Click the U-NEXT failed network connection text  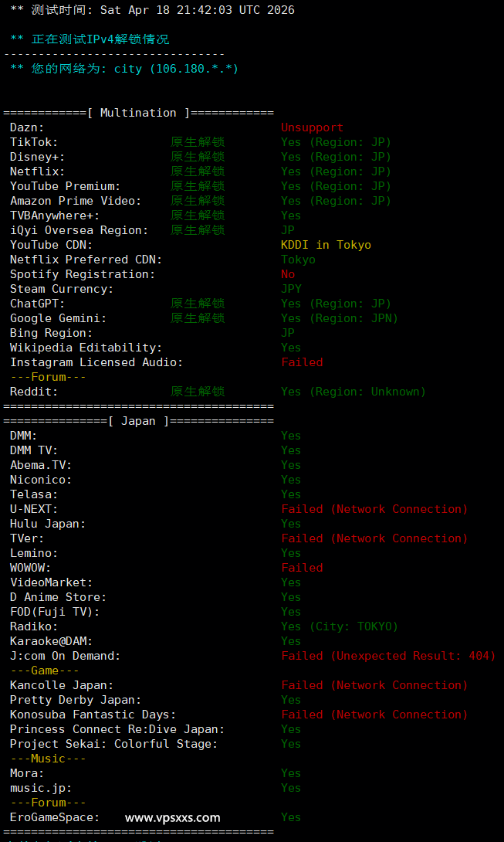(374, 509)
